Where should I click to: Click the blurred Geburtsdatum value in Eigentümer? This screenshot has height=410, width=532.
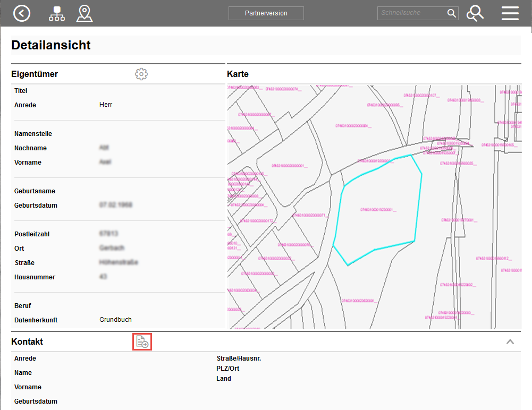click(115, 205)
